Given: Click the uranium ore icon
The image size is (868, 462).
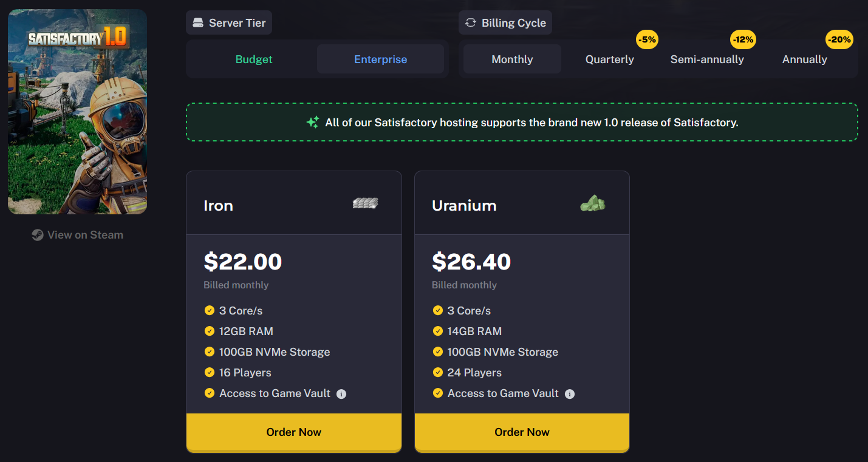Looking at the screenshot, I should [x=593, y=203].
